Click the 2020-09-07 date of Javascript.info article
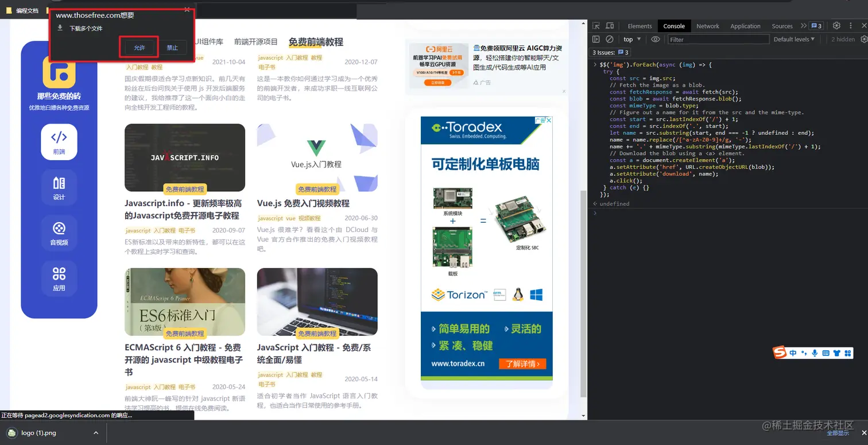This screenshot has height=445, width=868. tap(228, 230)
